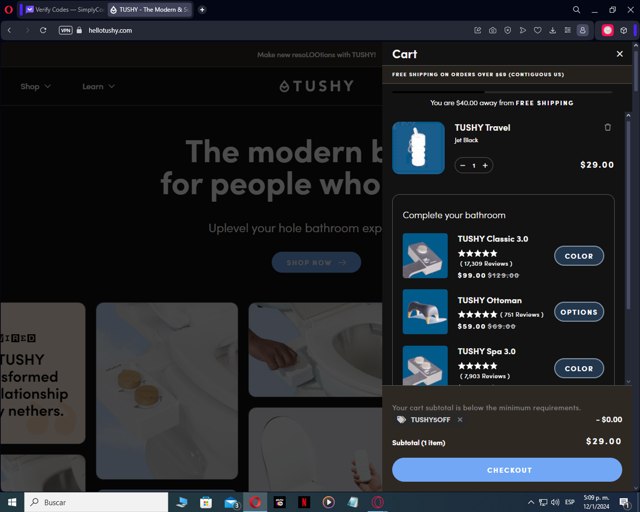
Task: Delete TUSHY Travel from cart
Action: (x=607, y=127)
